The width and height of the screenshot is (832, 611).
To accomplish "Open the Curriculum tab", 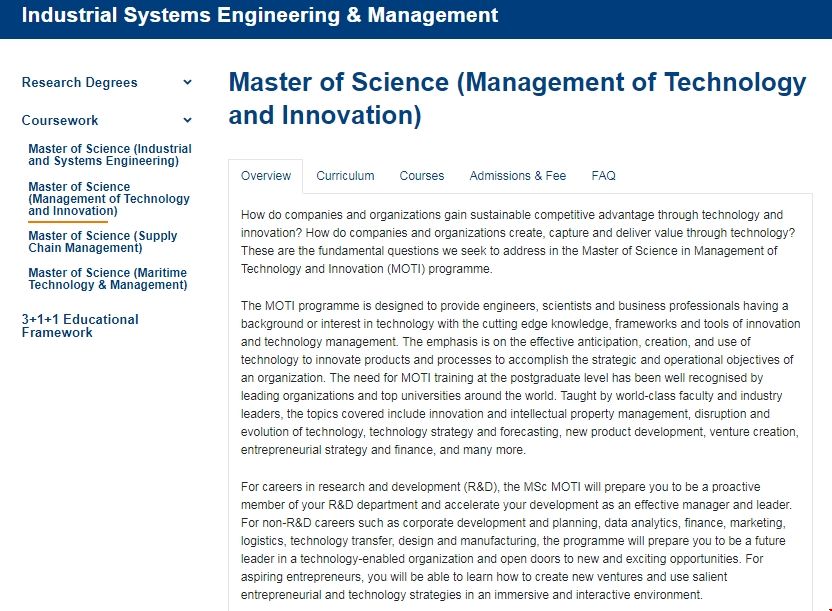I will coord(345,176).
